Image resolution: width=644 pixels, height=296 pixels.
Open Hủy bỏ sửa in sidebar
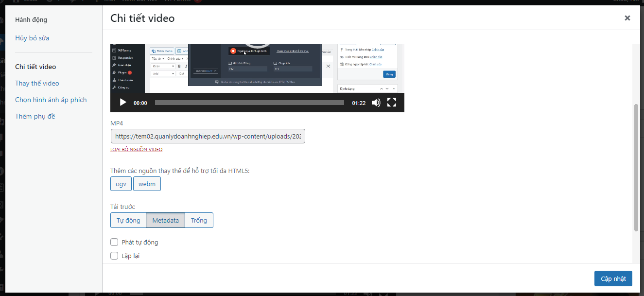pos(32,38)
